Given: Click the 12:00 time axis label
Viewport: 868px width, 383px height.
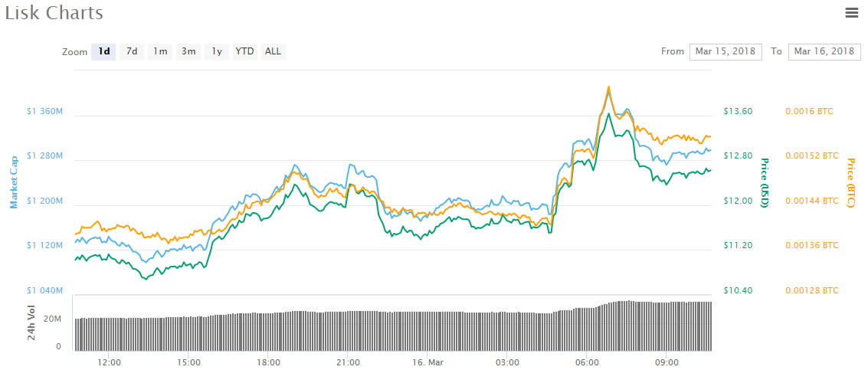Looking at the screenshot, I should point(109,363).
